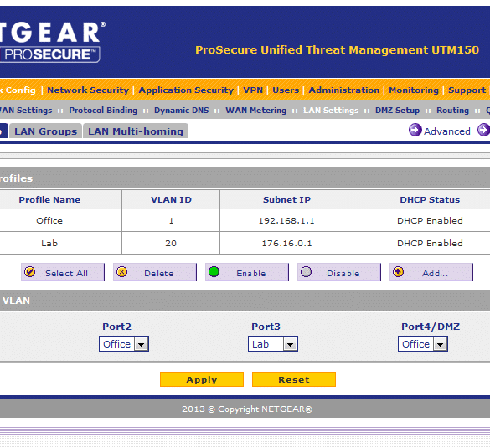Viewport: 490px width, 448px height.
Task: Click the VLAN ID column header
Action: [171, 199]
